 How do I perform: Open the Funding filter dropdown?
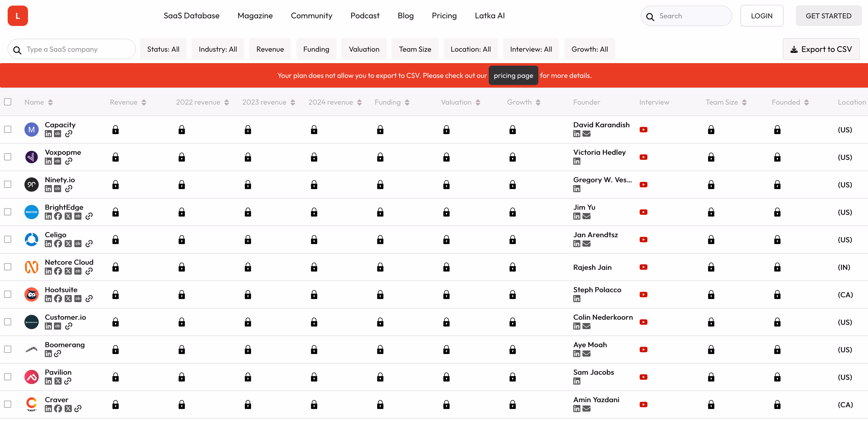point(316,49)
